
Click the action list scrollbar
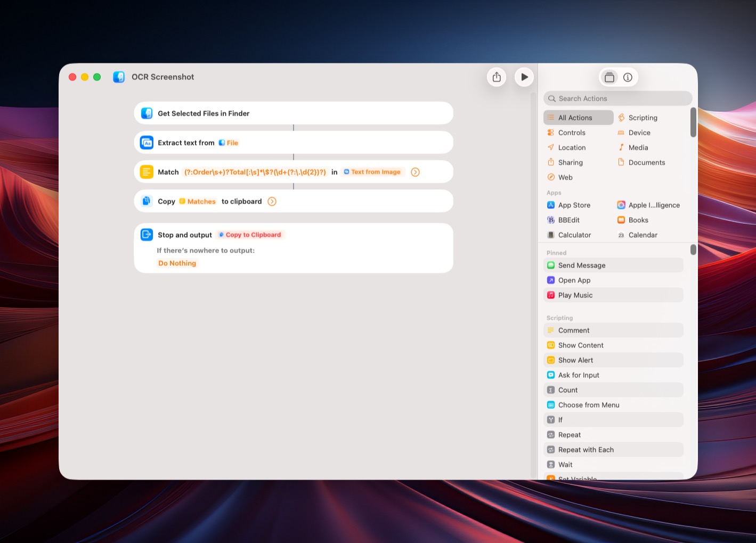coord(693,249)
